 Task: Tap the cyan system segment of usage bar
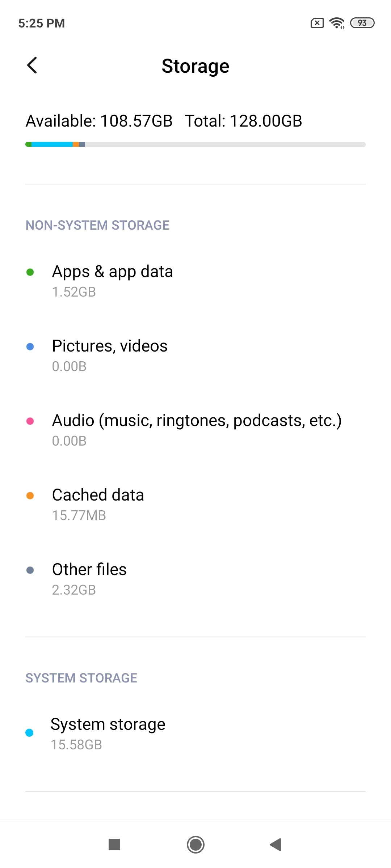pos(52,145)
